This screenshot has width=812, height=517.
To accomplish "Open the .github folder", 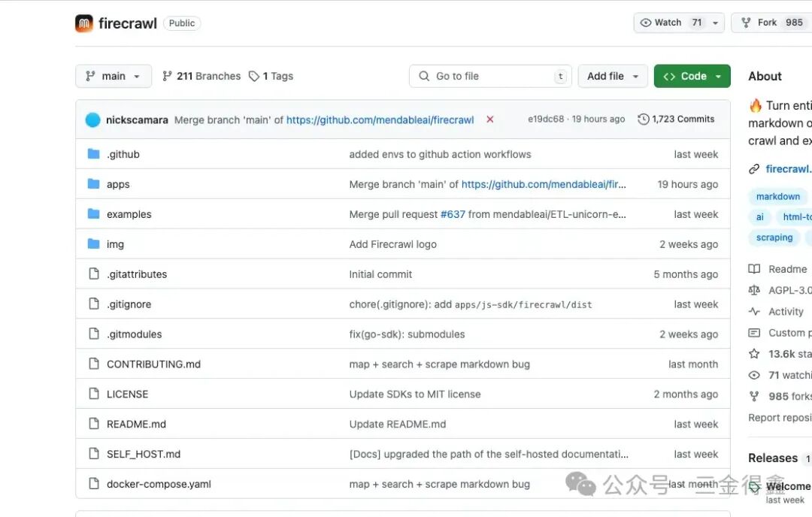I will point(123,154).
